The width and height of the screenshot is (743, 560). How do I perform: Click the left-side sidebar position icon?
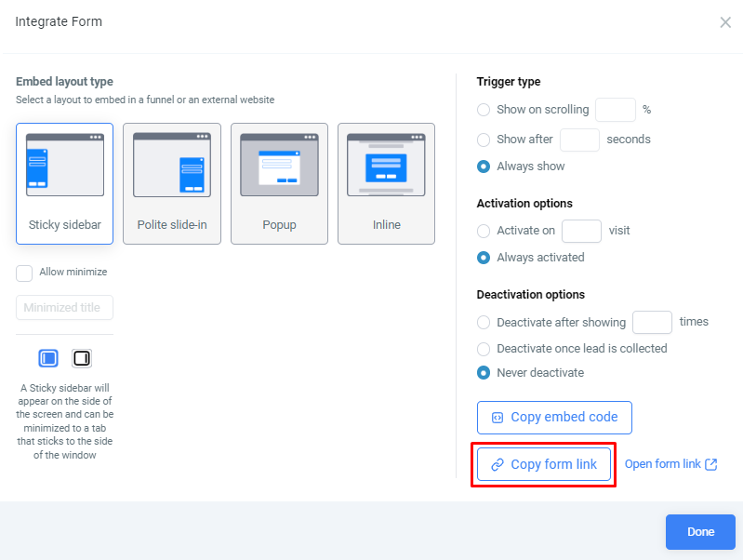pos(48,358)
